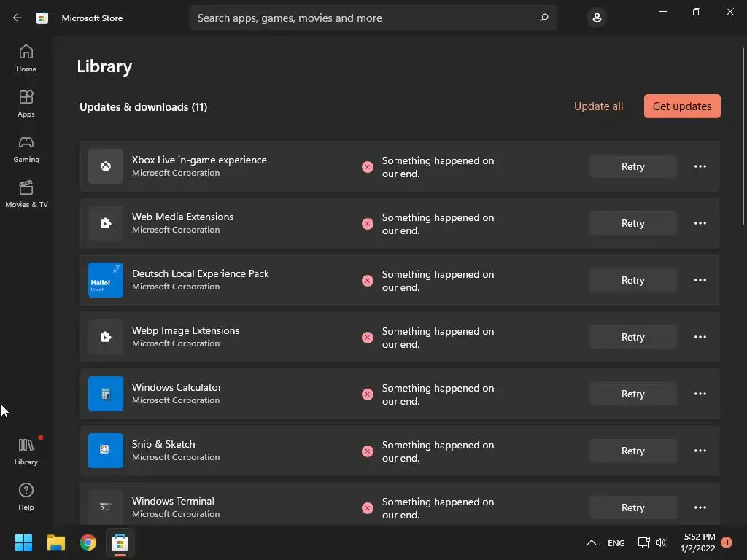The image size is (747, 560).
Task: Open the clock showing 5:52 PM
Action: click(x=698, y=542)
